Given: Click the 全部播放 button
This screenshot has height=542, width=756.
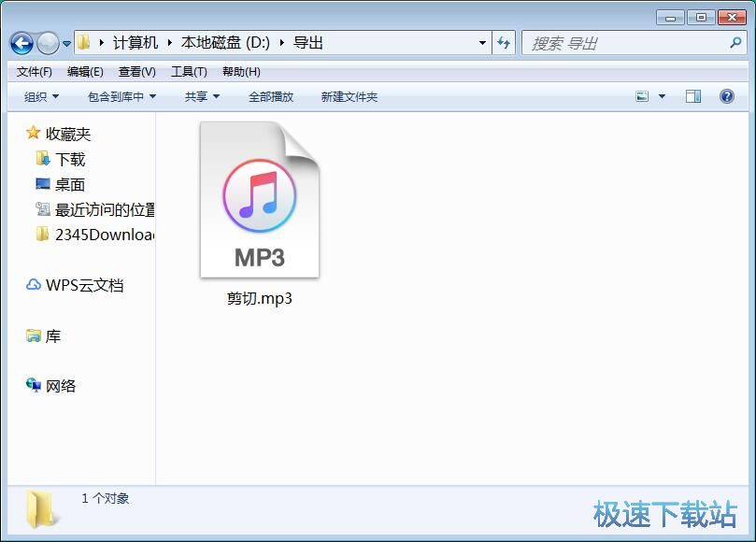Looking at the screenshot, I should (271, 97).
